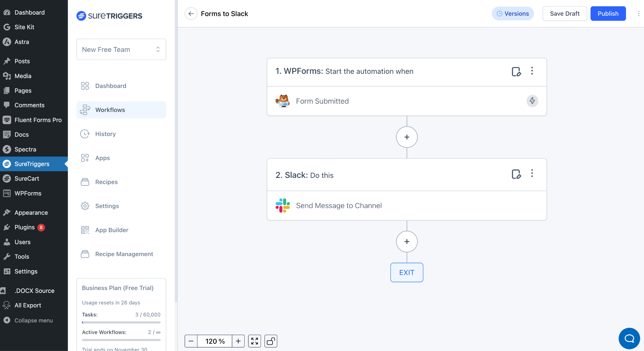The width and height of the screenshot is (644, 351).
Task: Click the Slack logo icon
Action: click(283, 206)
